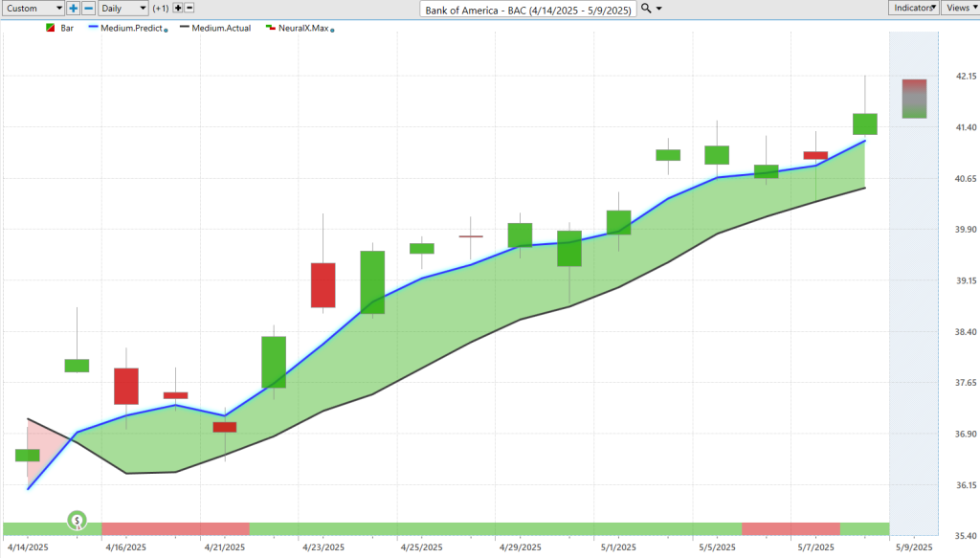Open the Indicators menu
Image resolution: width=980 pixels, height=558 pixels.
(913, 8)
